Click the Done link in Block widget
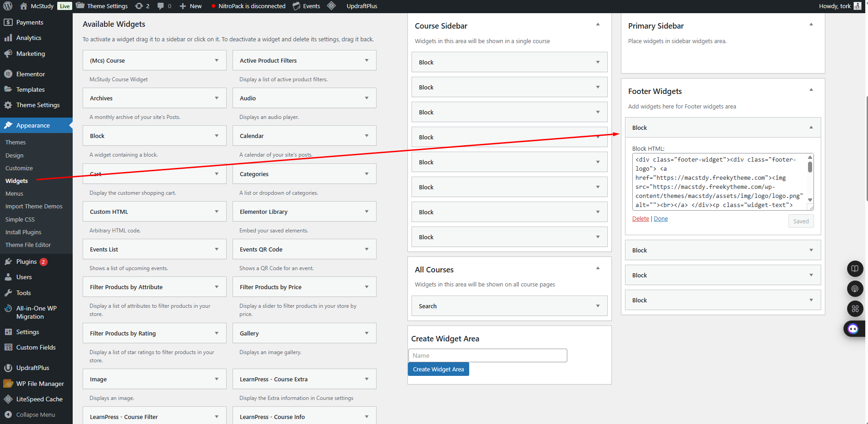The image size is (868, 424). (x=660, y=218)
